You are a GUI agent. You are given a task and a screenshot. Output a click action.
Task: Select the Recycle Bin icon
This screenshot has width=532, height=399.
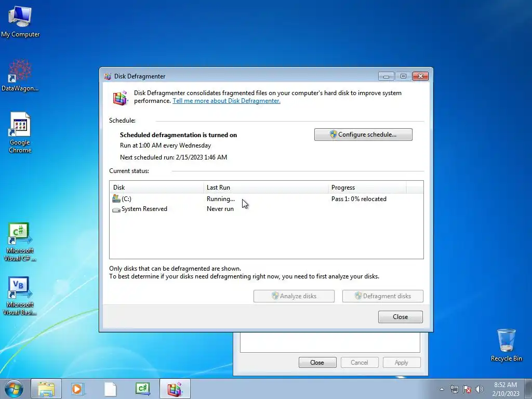pyautogui.click(x=506, y=345)
